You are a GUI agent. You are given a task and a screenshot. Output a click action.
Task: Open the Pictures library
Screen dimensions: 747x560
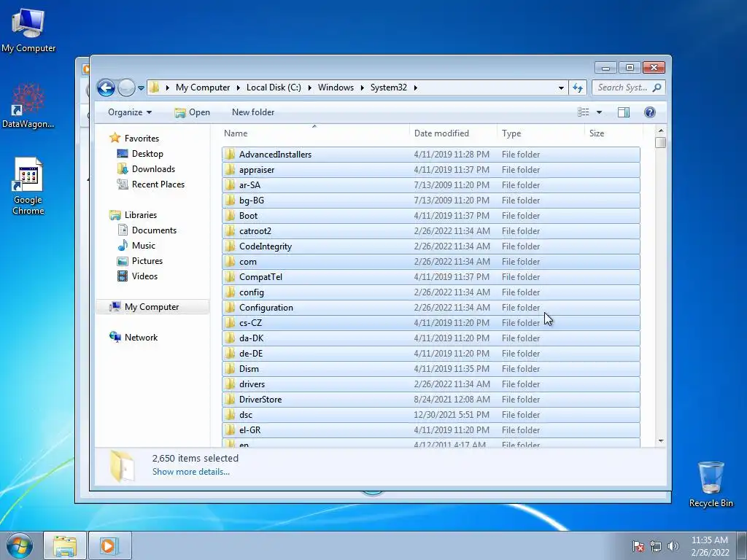[x=147, y=261]
